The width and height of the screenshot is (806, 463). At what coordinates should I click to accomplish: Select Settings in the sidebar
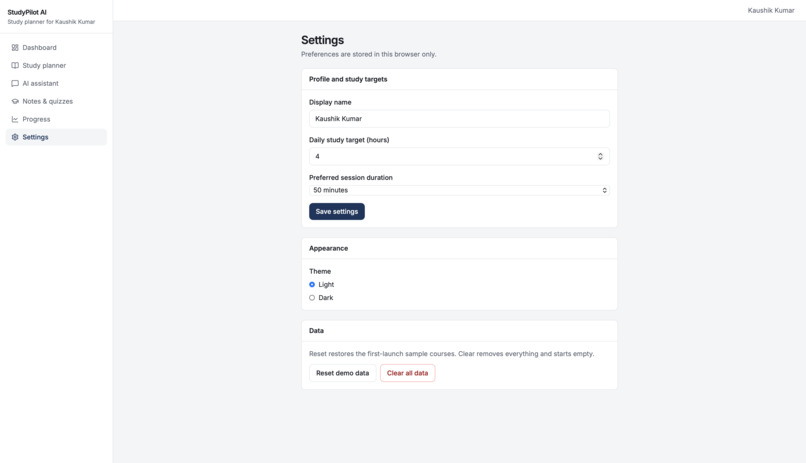click(56, 137)
